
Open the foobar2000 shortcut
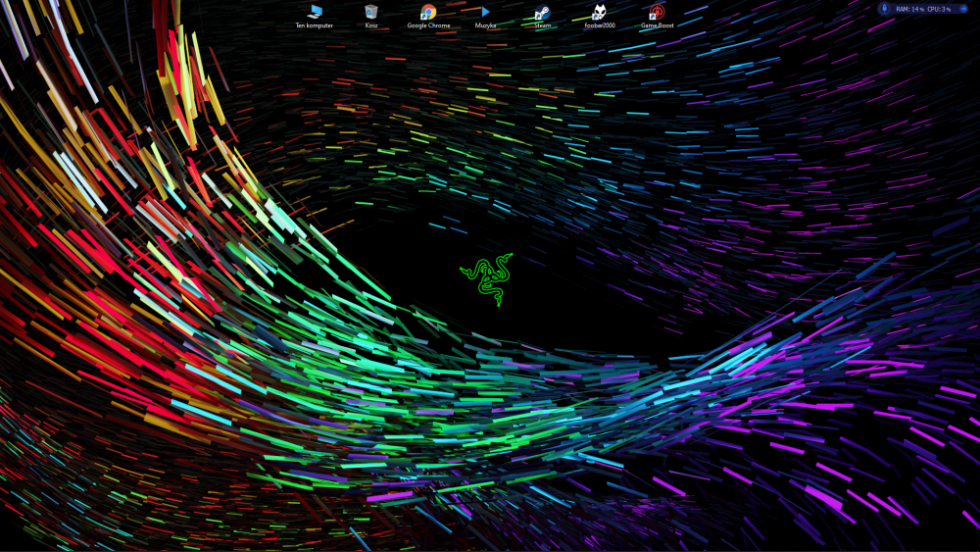pos(600,17)
